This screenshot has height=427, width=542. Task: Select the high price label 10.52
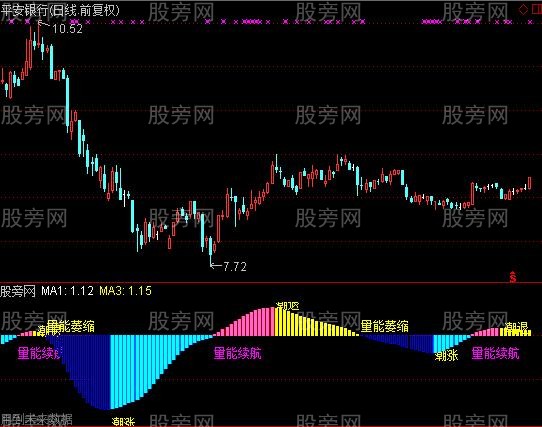[67, 29]
